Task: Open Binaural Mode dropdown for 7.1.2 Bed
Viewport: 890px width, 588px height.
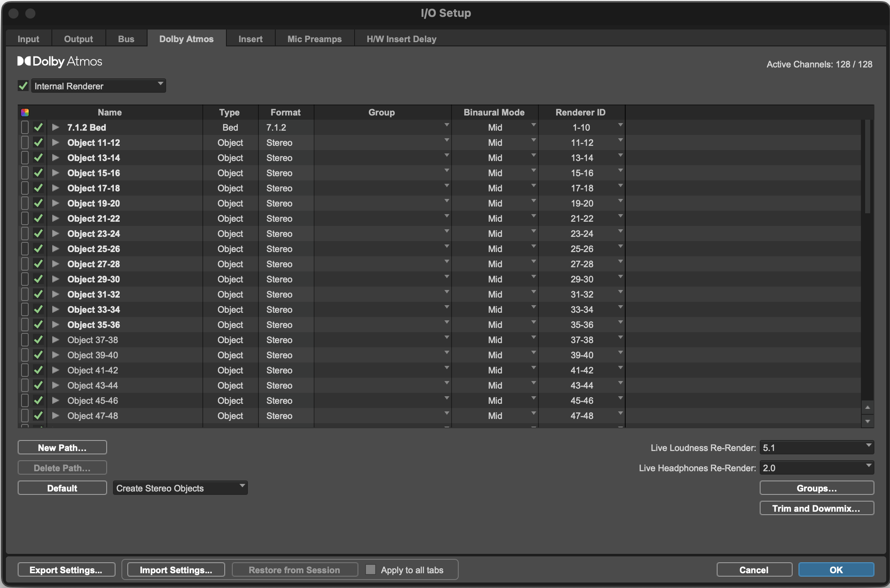Action: (x=533, y=125)
